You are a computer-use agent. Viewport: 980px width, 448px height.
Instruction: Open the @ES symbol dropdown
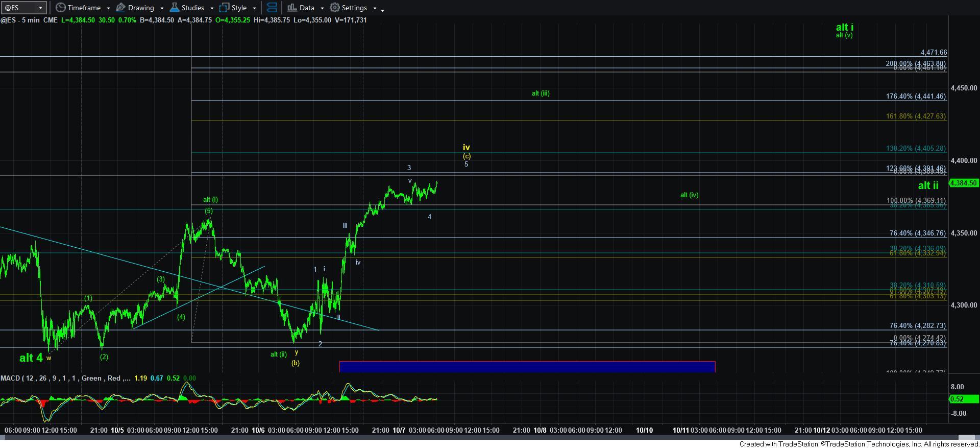click(x=41, y=8)
